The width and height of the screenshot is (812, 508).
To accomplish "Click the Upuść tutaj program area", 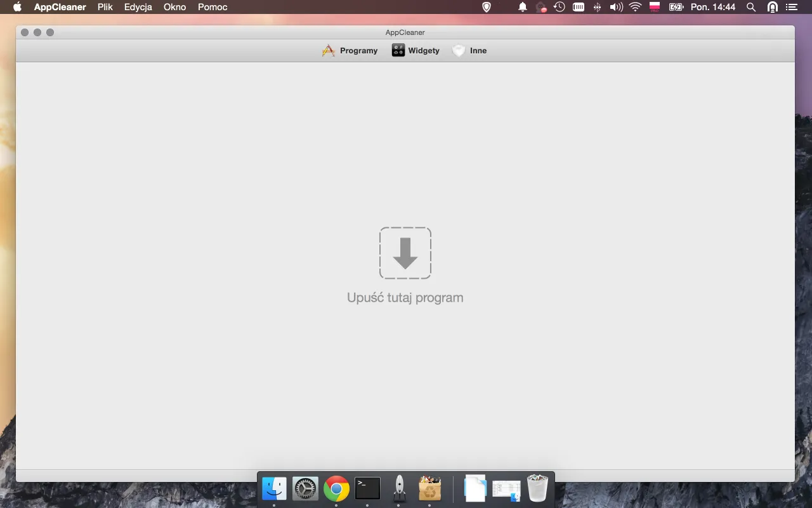I will (x=405, y=297).
